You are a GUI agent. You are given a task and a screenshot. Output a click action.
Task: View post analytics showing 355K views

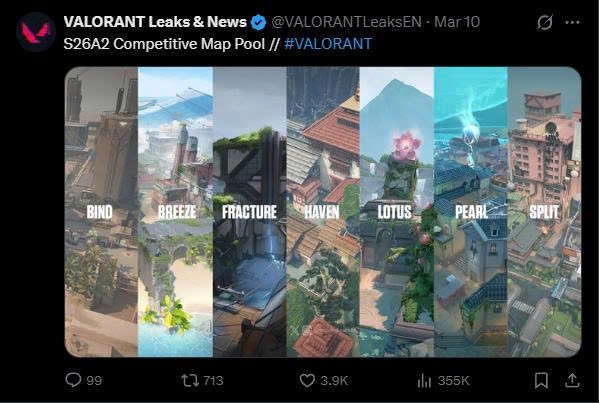[443, 380]
